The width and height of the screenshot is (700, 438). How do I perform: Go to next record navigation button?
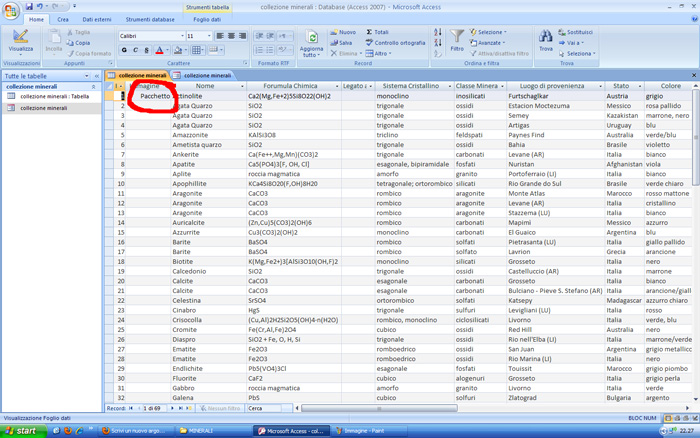pyautogui.click(x=172, y=408)
